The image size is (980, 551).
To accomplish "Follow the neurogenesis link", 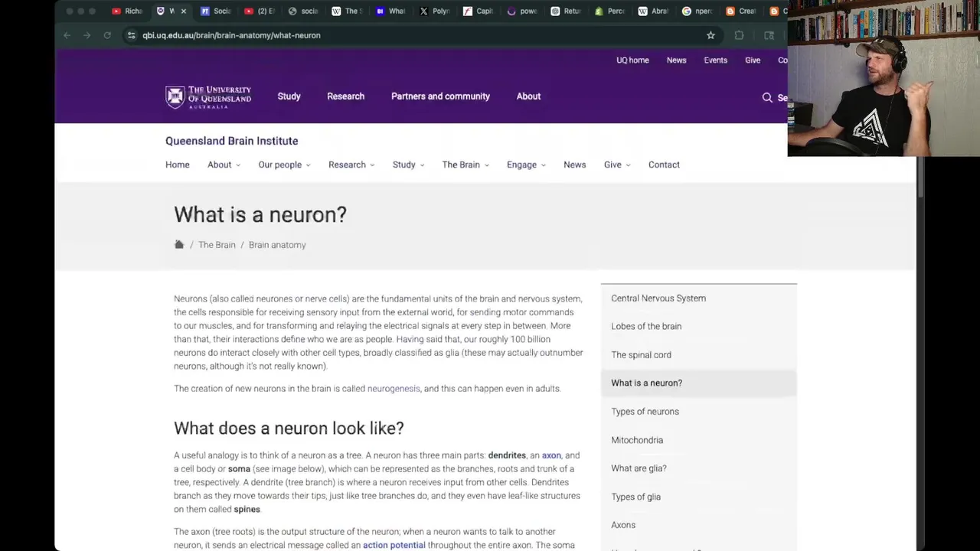I will tap(394, 389).
